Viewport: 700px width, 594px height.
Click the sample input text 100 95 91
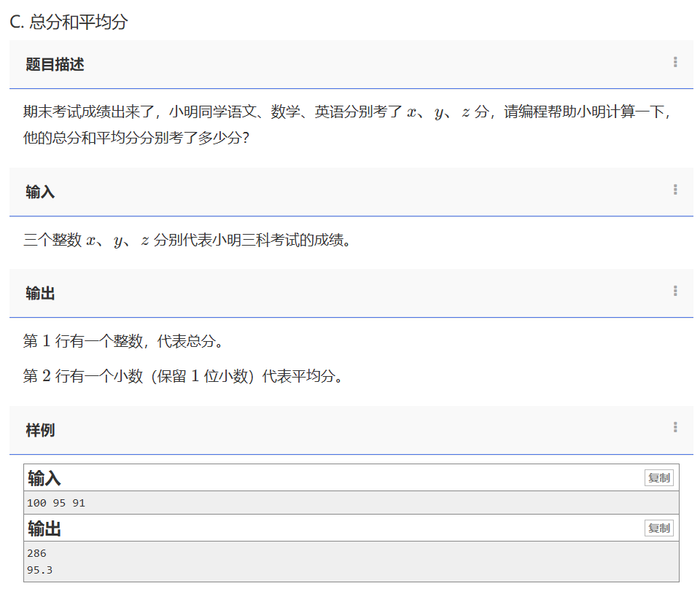(x=56, y=503)
